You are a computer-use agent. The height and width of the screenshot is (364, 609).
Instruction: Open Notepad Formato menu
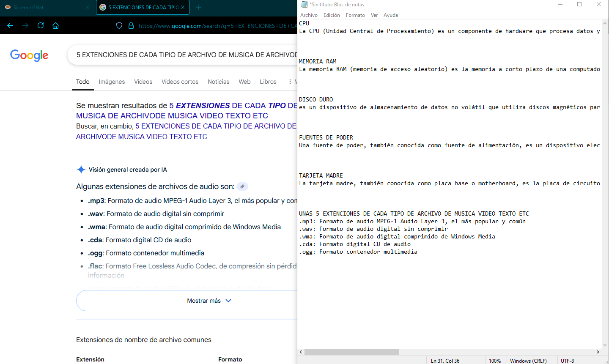click(x=355, y=15)
